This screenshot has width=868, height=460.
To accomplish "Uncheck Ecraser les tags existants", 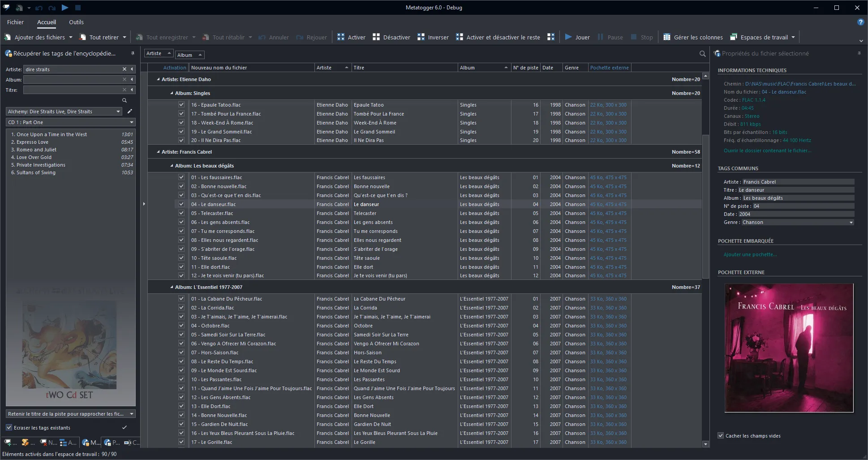I will click(9, 428).
